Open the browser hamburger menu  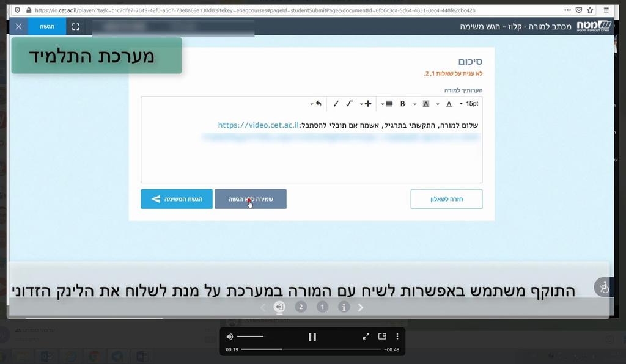606,10
